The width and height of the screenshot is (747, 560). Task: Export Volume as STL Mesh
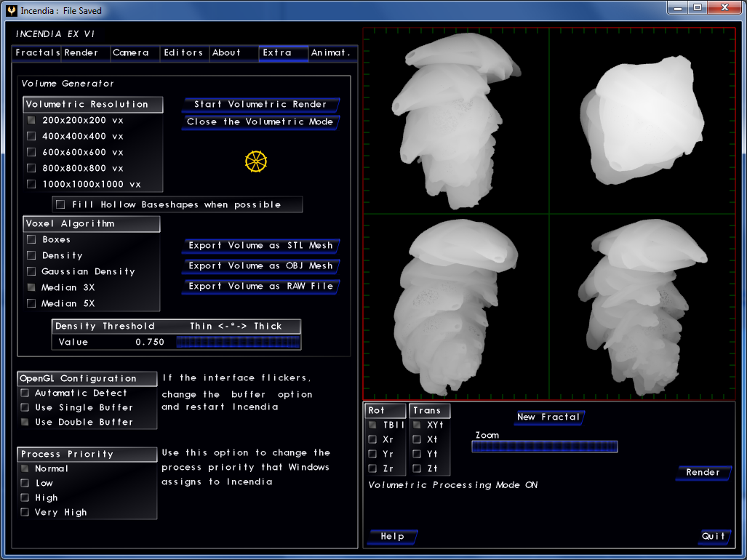point(260,245)
